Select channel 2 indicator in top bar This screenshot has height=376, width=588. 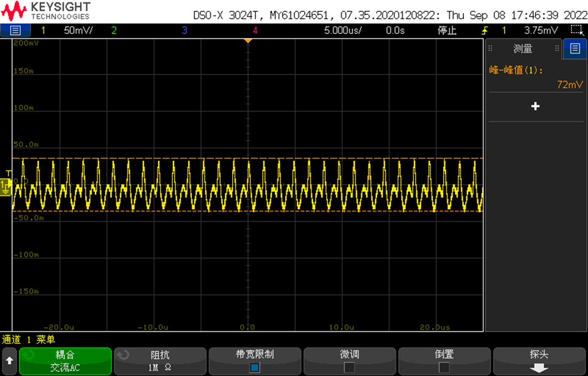(x=114, y=30)
